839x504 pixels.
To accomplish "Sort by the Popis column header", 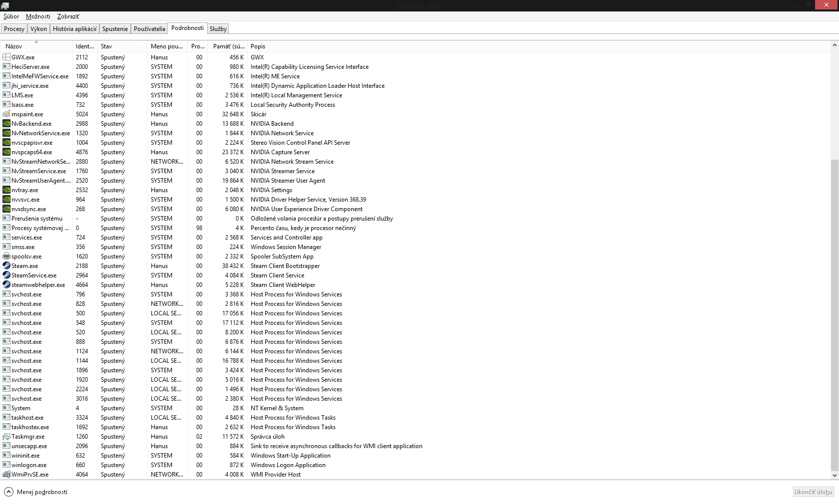I will click(538, 46).
